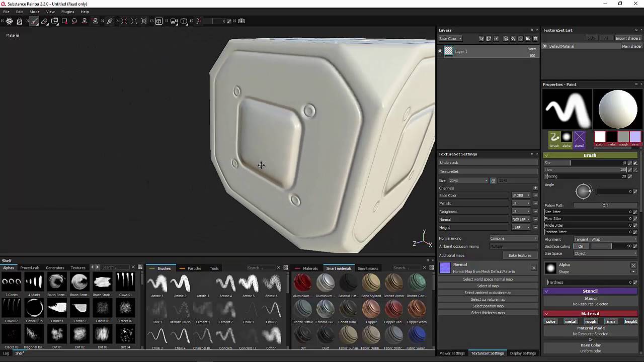Select the Paint brush tool

click(x=34, y=21)
